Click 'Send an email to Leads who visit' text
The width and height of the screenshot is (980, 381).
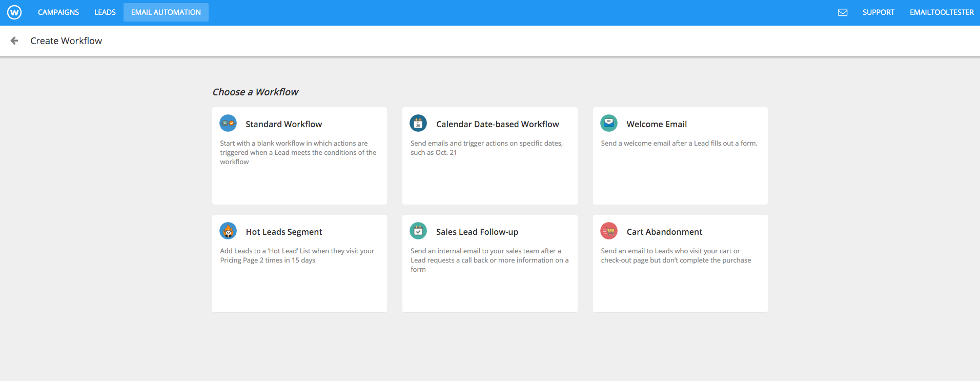[x=676, y=255]
